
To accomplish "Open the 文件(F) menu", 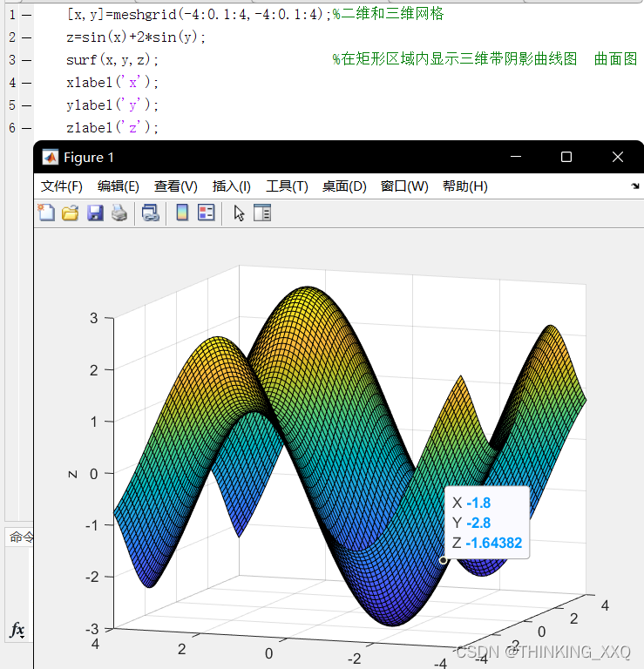I will tap(62, 186).
